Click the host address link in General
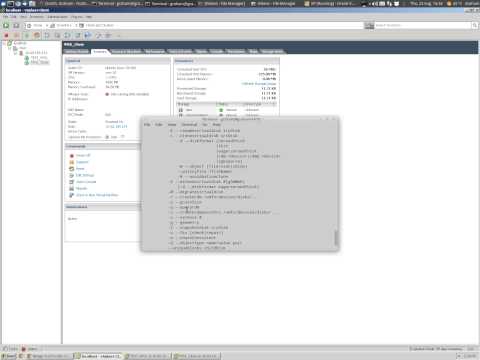Image resolution: width=480 pixels, height=360 pixels. 116,127
